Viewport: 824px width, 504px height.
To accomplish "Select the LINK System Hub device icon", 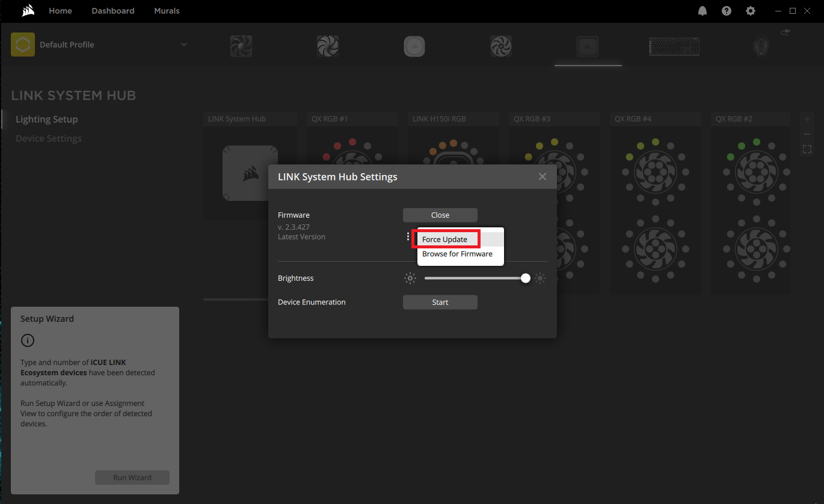I will tap(587, 46).
